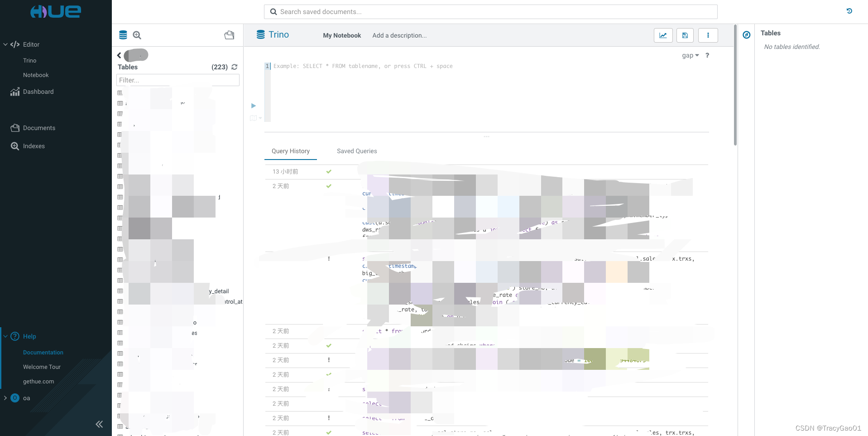Select the indexes search icon in assist panel
Image resolution: width=868 pixels, height=436 pixels.
(137, 35)
